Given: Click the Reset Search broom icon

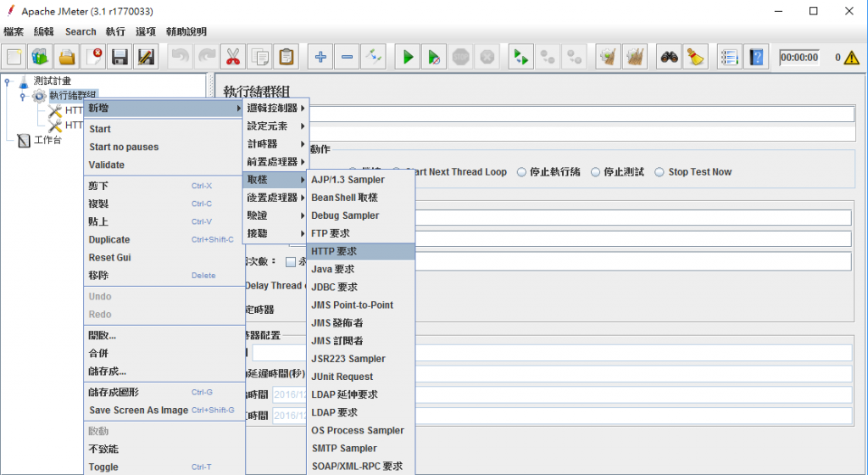Looking at the screenshot, I should [696, 57].
